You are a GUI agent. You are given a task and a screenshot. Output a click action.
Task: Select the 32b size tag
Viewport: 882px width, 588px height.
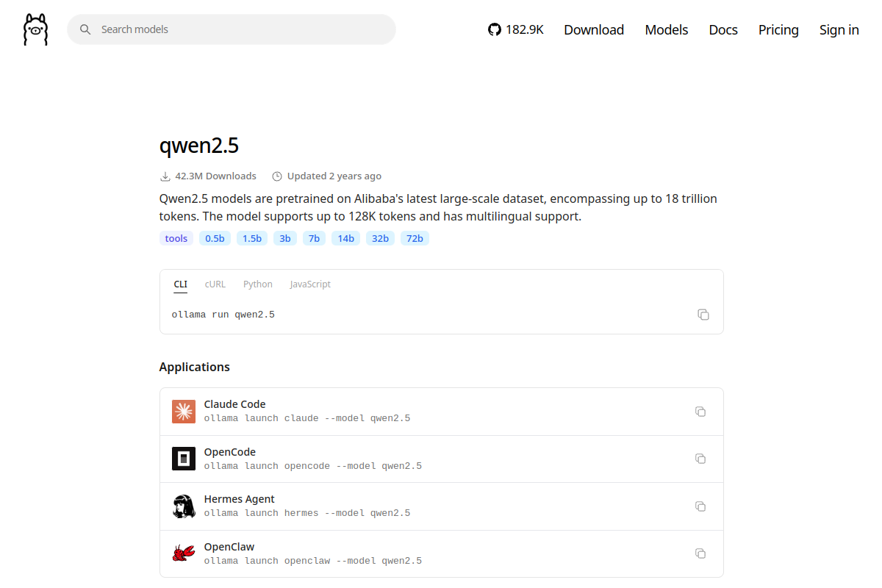[380, 238]
